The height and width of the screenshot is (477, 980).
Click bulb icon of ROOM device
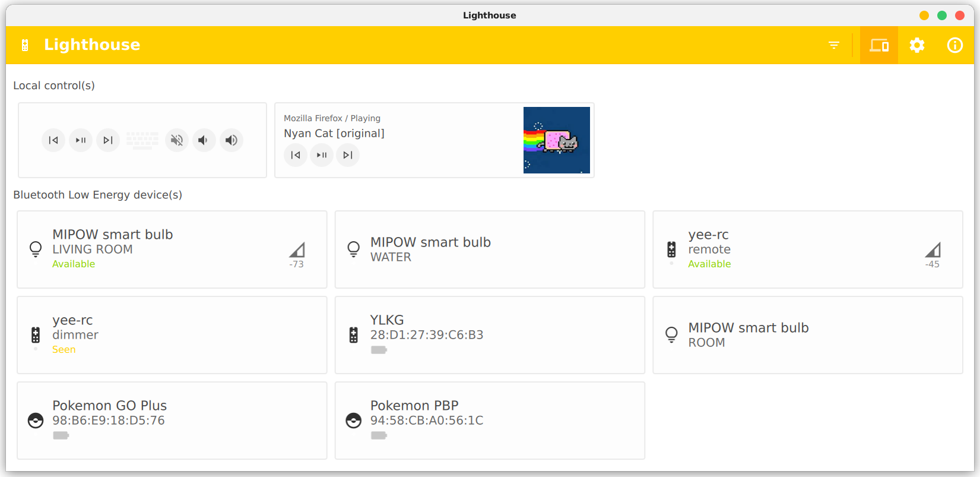671,335
